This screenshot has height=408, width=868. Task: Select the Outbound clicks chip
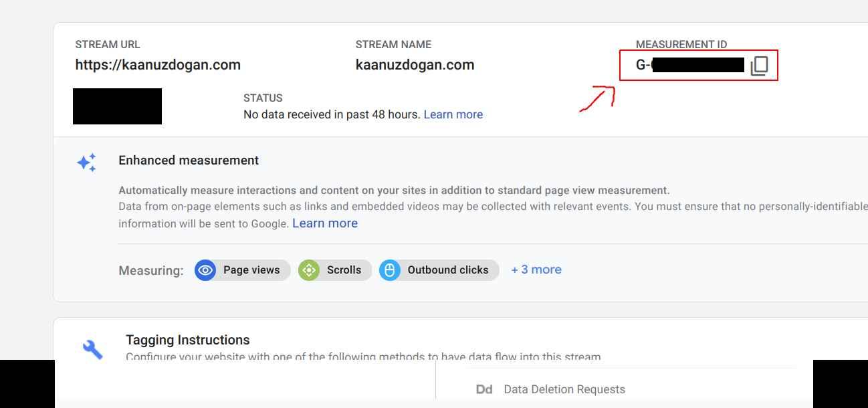coord(439,270)
